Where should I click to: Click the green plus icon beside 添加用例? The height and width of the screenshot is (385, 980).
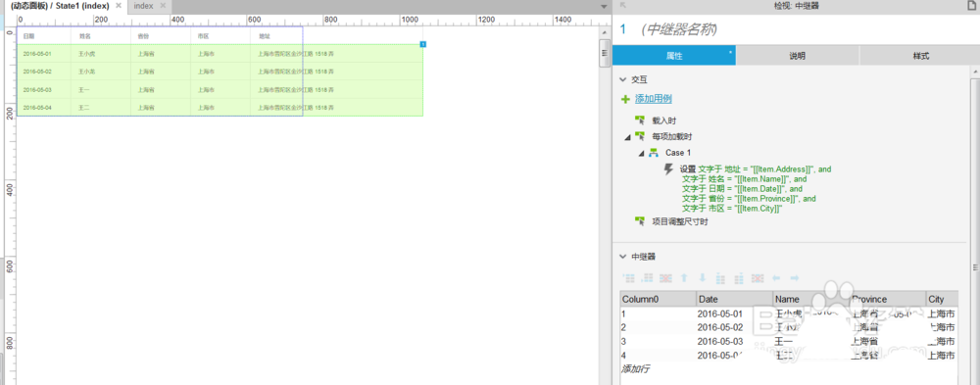click(625, 99)
